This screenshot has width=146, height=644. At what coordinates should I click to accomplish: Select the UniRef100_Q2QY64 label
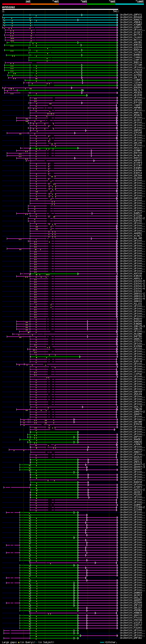(x=131, y=48)
